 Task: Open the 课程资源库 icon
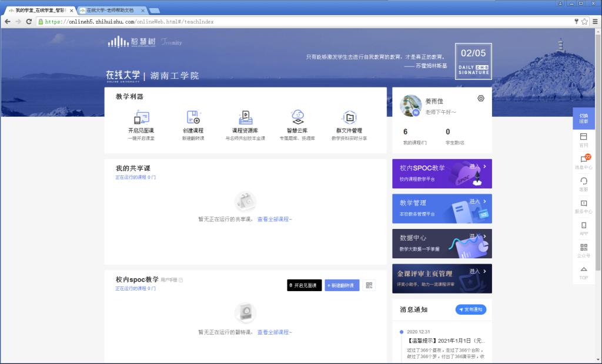245,117
